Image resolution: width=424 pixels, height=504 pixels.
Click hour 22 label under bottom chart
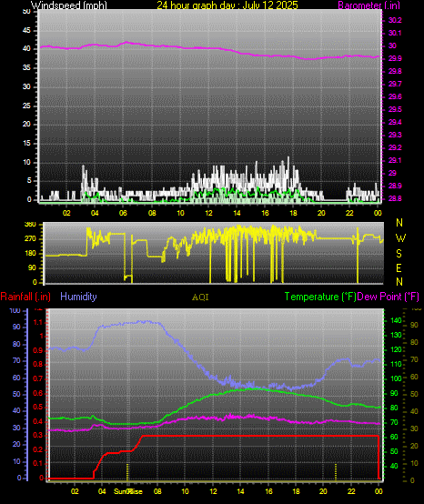pyautogui.click(x=351, y=491)
